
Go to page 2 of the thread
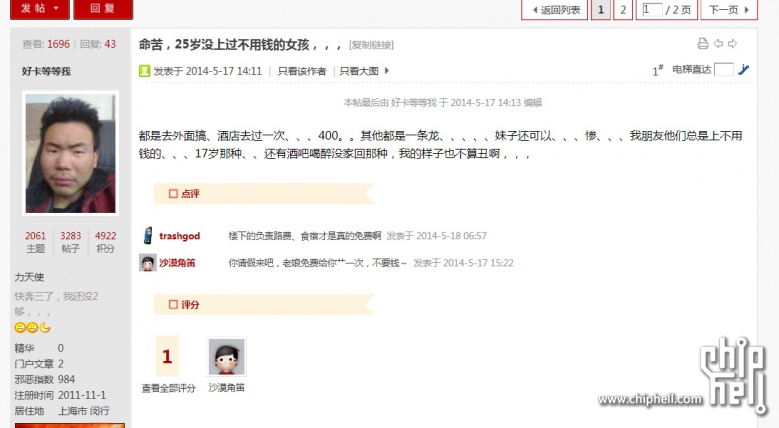tap(623, 9)
